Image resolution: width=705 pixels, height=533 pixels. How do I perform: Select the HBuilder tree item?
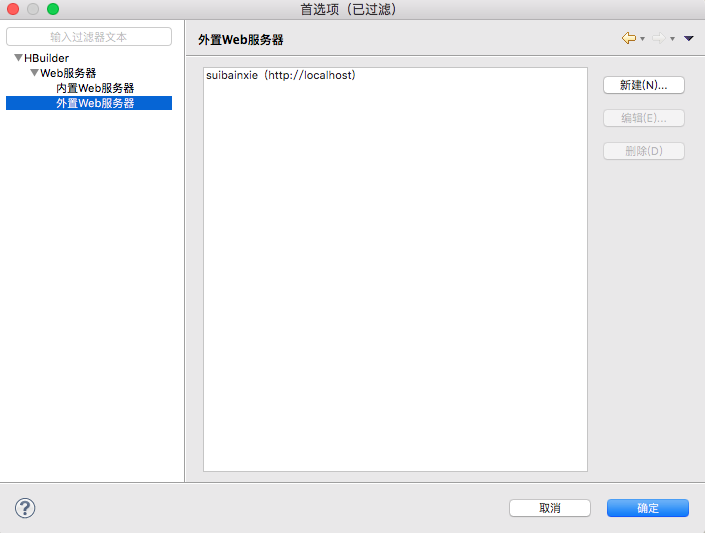point(47,58)
